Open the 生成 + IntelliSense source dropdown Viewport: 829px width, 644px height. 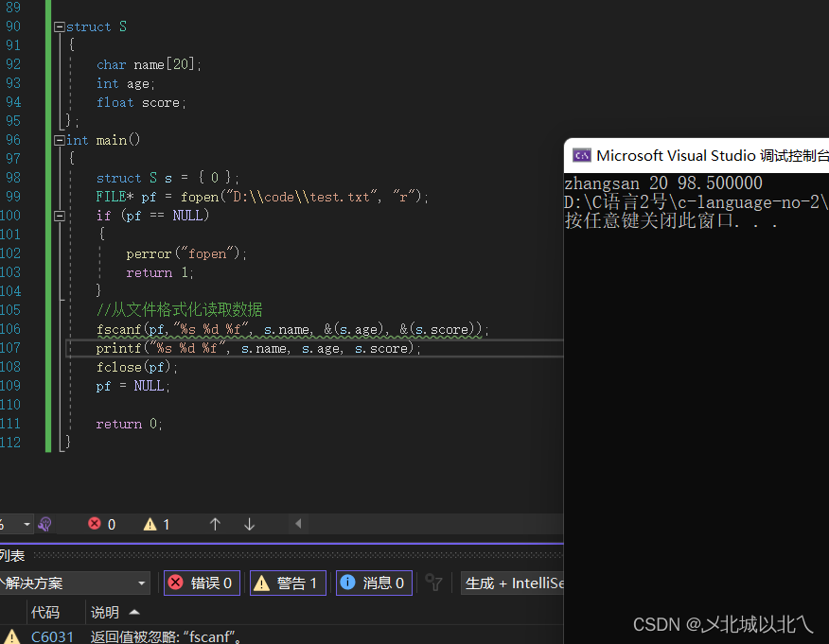click(513, 583)
